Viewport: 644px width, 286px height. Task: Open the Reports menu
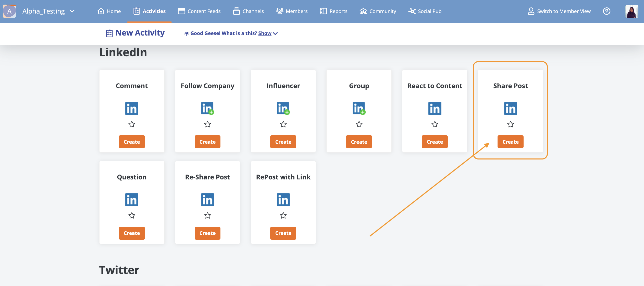tap(333, 11)
